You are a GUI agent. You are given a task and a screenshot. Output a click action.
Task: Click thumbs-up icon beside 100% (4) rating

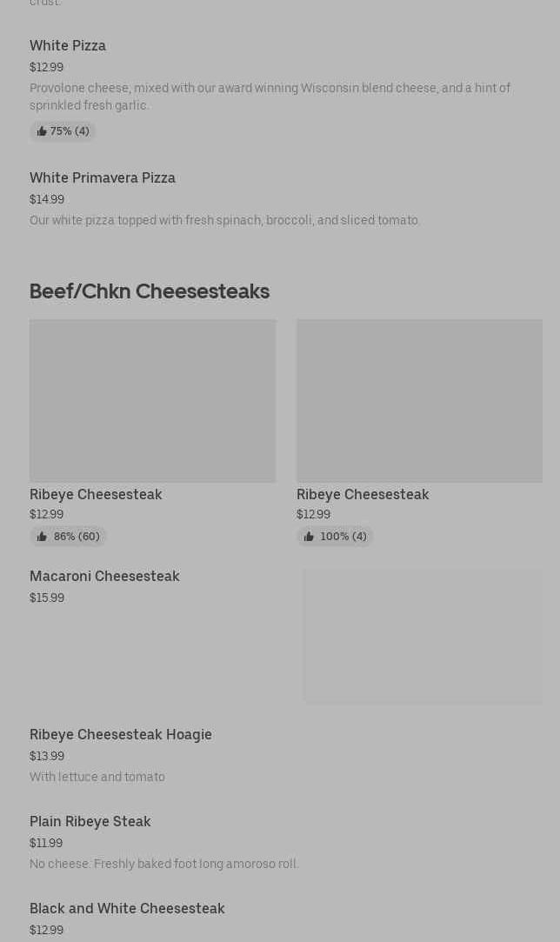tap(308, 537)
